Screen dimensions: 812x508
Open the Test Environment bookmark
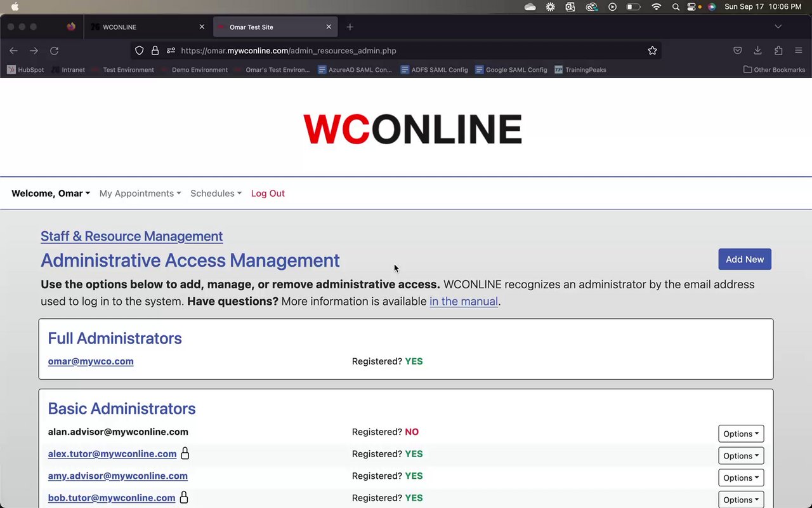123,70
